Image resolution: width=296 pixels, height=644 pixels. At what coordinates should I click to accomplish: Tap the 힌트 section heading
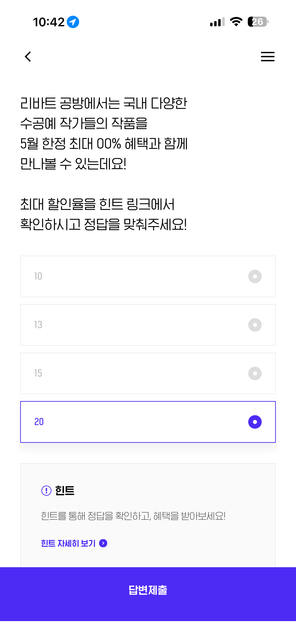point(65,490)
